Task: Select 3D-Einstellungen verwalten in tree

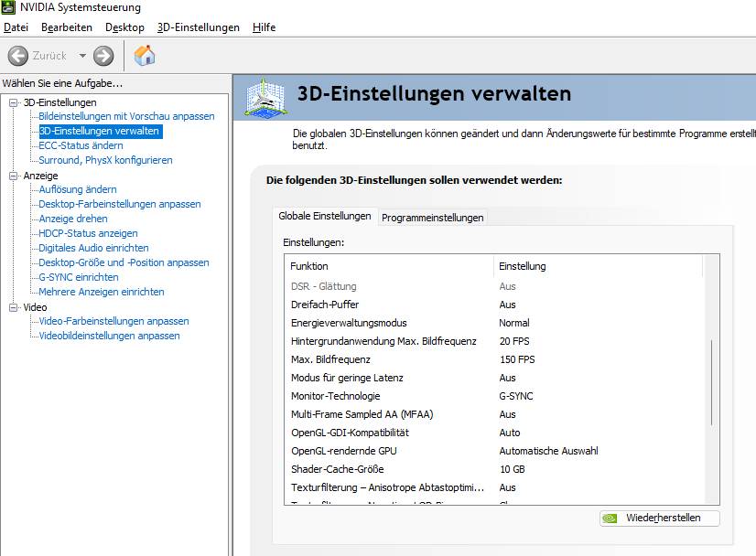Action: pos(101,131)
